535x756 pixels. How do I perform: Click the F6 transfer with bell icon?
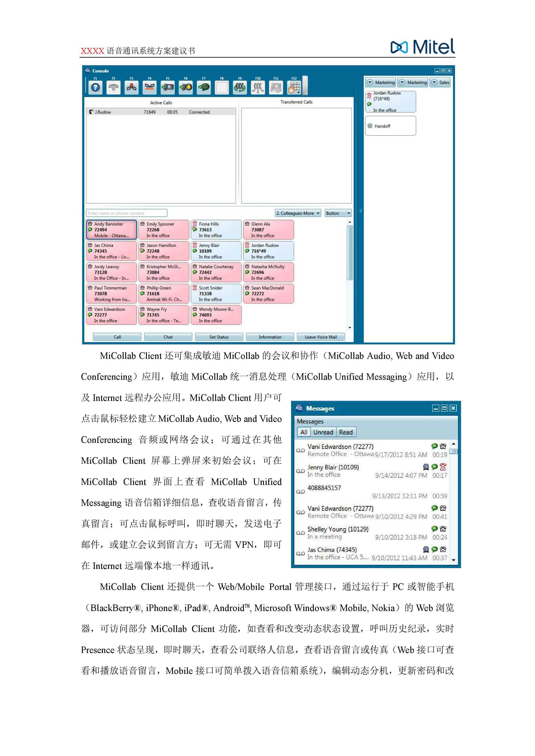pyautogui.click(x=186, y=87)
